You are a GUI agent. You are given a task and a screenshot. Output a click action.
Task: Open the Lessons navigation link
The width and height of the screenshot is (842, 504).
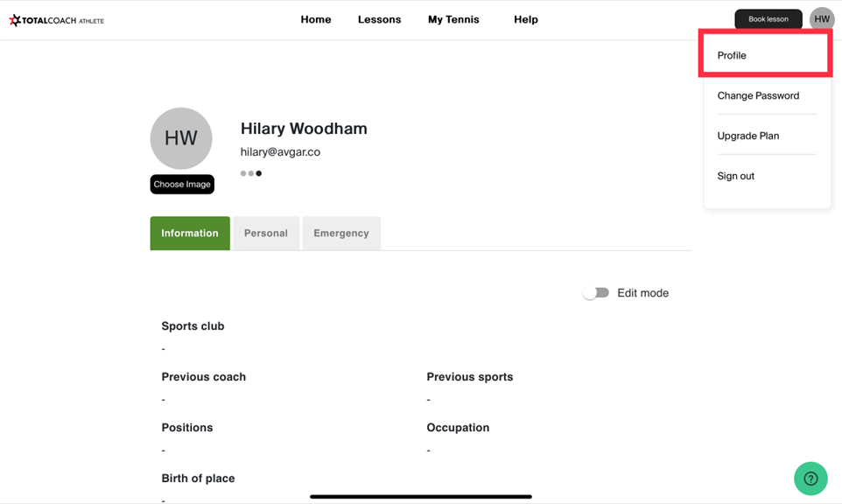pos(379,19)
